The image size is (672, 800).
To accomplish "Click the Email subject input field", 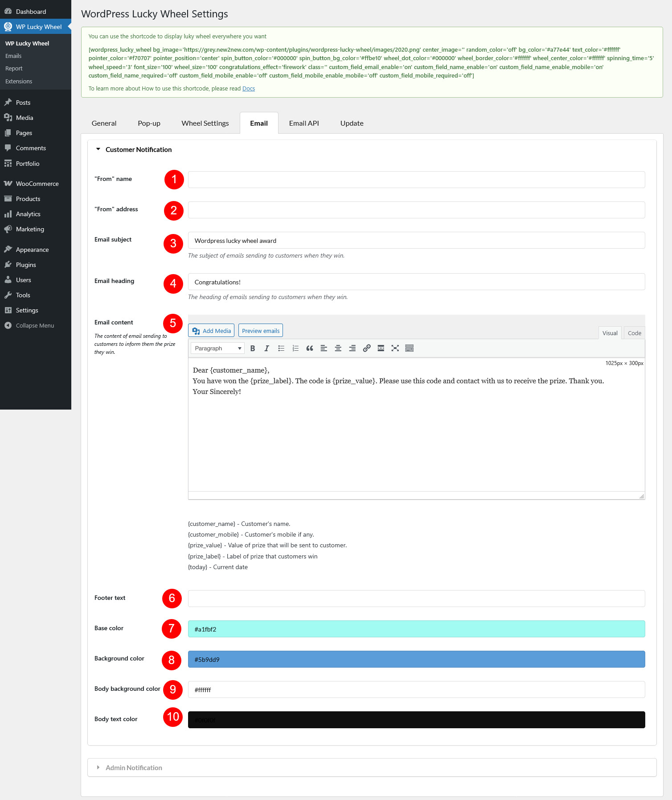I will [x=416, y=241].
